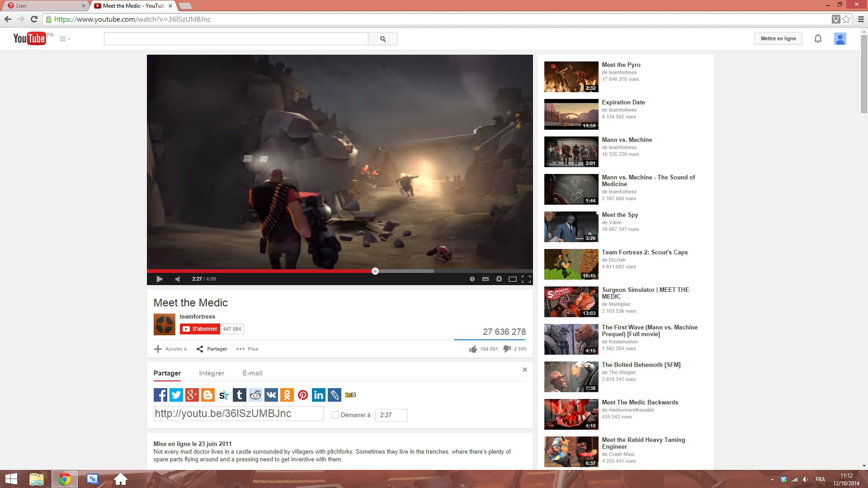Click the Skyrock share icon
The width and height of the screenshot is (868, 488).
(223, 395)
